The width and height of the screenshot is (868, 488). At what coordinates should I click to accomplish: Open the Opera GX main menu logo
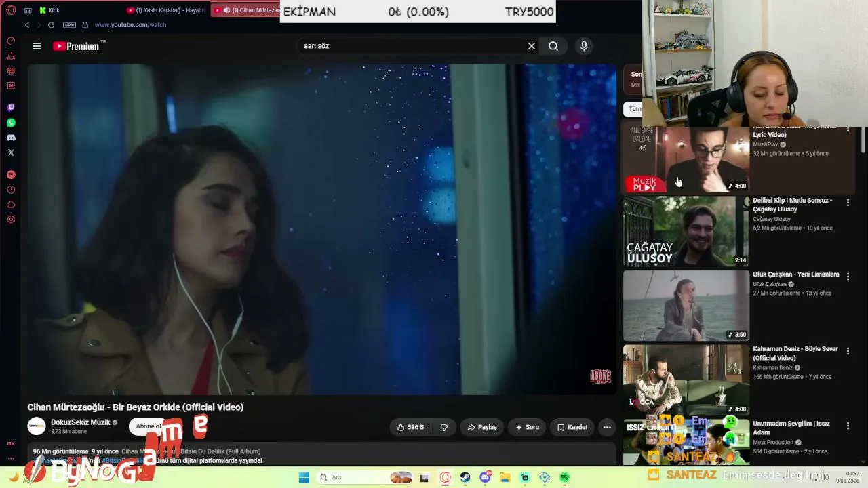pyautogui.click(x=11, y=10)
